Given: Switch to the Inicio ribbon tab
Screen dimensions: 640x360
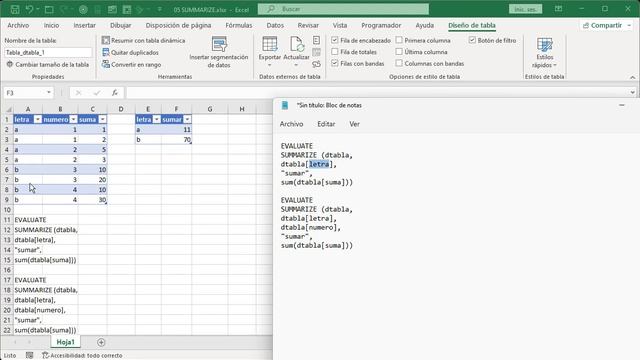Looking at the screenshot, I should (51, 25).
